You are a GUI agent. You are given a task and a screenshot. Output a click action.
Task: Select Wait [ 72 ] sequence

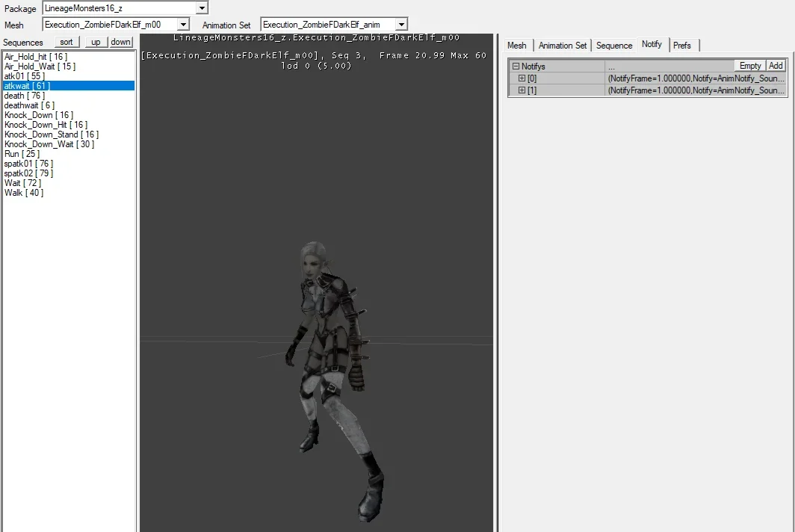tap(69, 183)
